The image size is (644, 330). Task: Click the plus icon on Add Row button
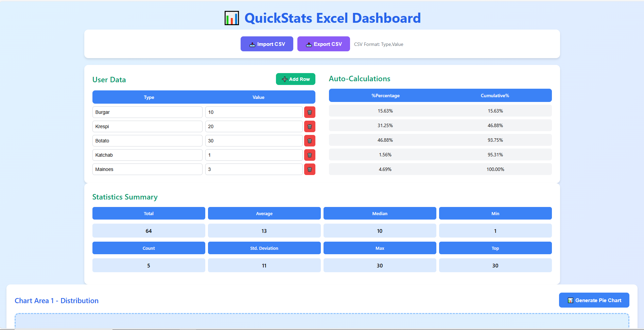click(x=284, y=79)
